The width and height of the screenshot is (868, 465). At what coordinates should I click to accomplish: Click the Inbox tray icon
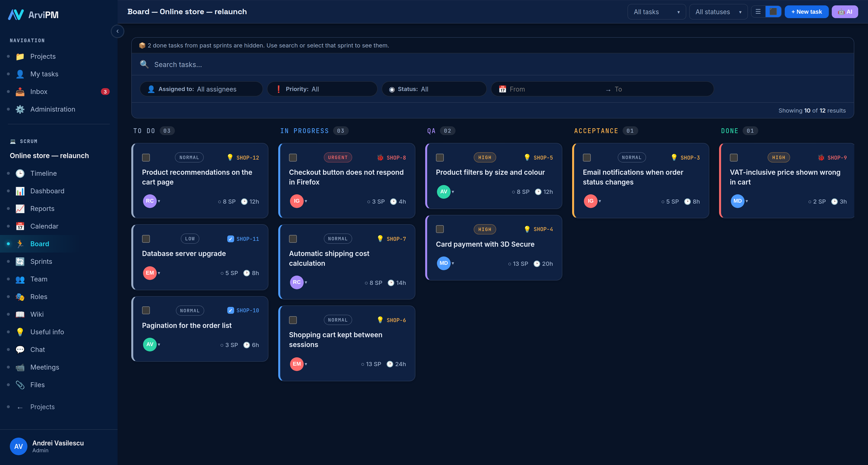click(20, 92)
